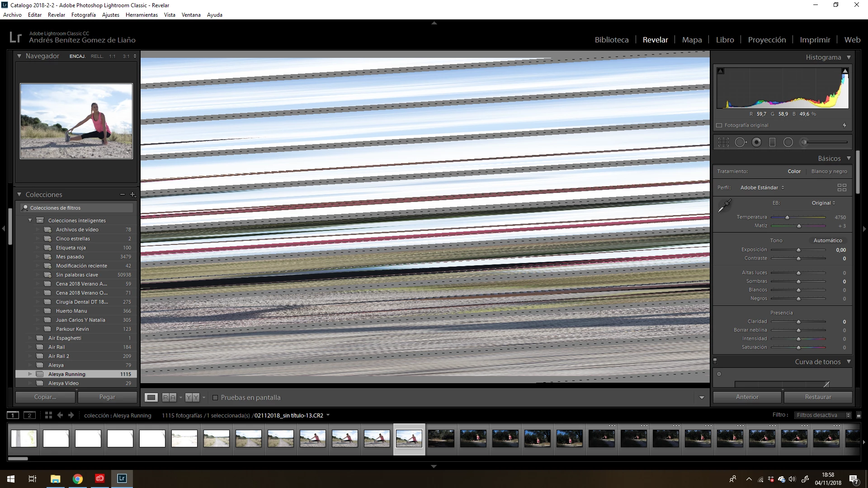The width and height of the screenshot is (868, 488).
Task: Switch to the Biblioteca module
Action: (611, 40)
